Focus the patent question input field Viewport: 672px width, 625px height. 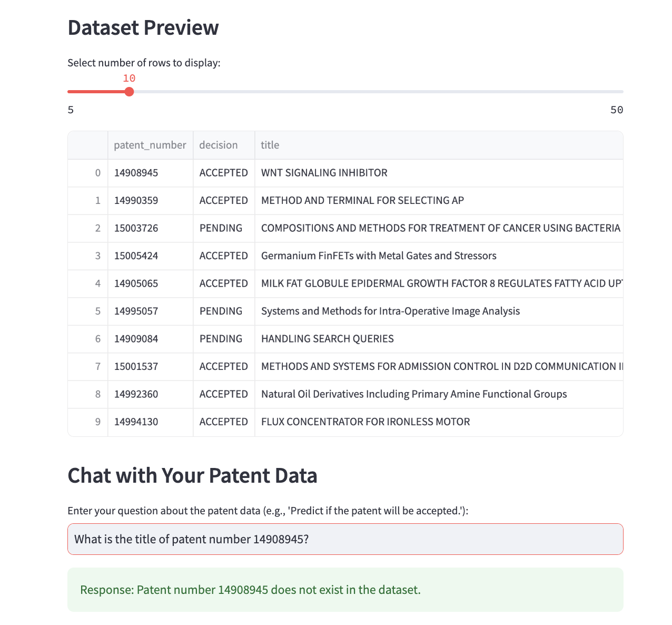click(345, 539)
